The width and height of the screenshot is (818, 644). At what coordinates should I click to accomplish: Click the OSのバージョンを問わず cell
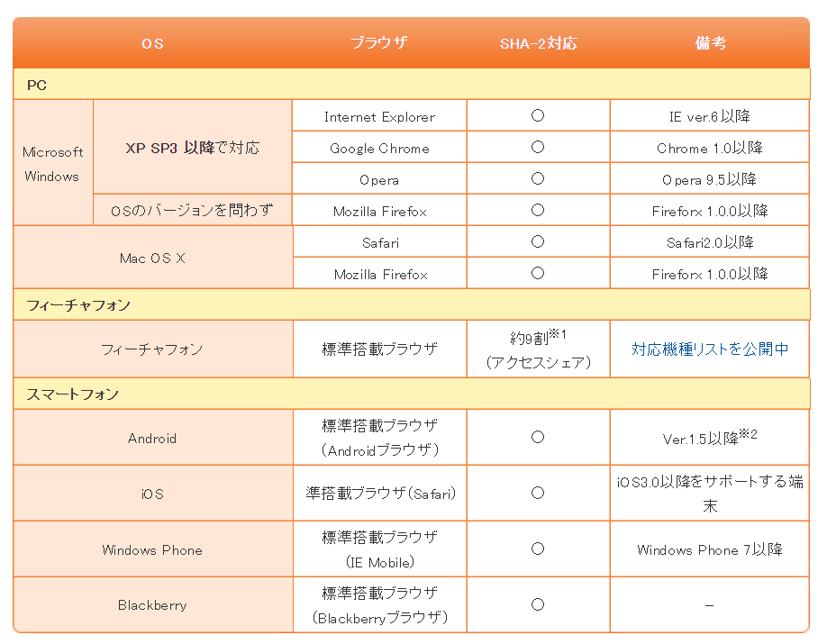[x=193, y=210]
